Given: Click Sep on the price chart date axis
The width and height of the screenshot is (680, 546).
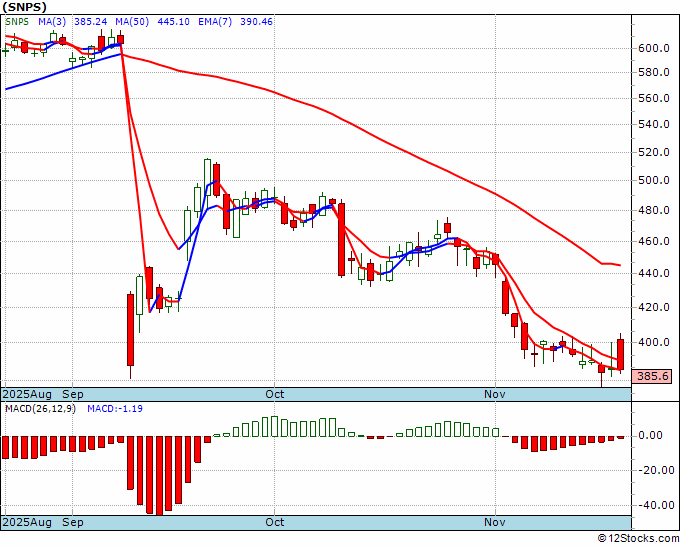Looking at the screenshot, I should tap(73, 394).
